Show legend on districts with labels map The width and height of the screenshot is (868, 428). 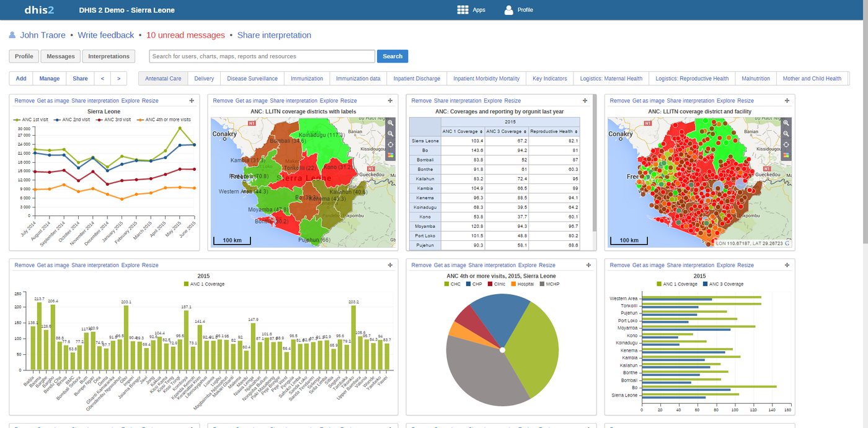click(391, 155)
